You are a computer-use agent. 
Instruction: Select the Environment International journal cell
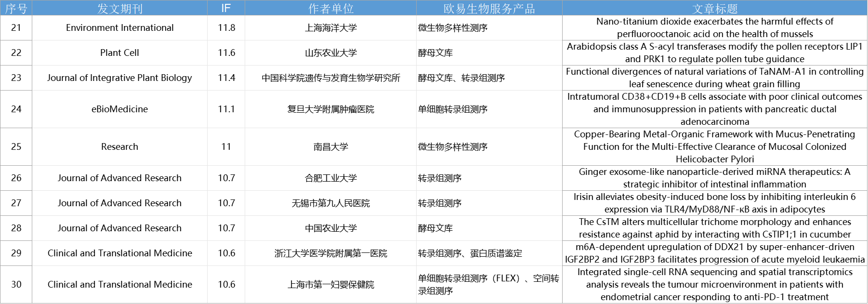click(119, 28)
